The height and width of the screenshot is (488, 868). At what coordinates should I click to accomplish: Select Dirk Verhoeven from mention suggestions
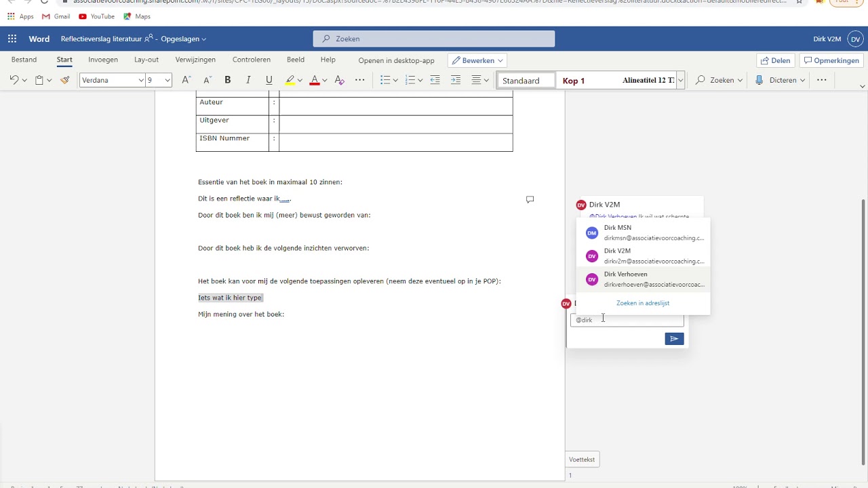pos(643,279)
